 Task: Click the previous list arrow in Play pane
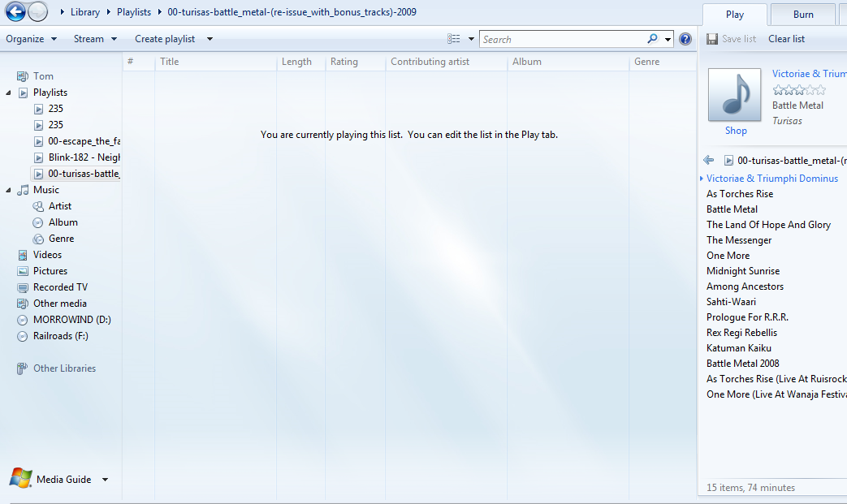(x=709, y=160)
